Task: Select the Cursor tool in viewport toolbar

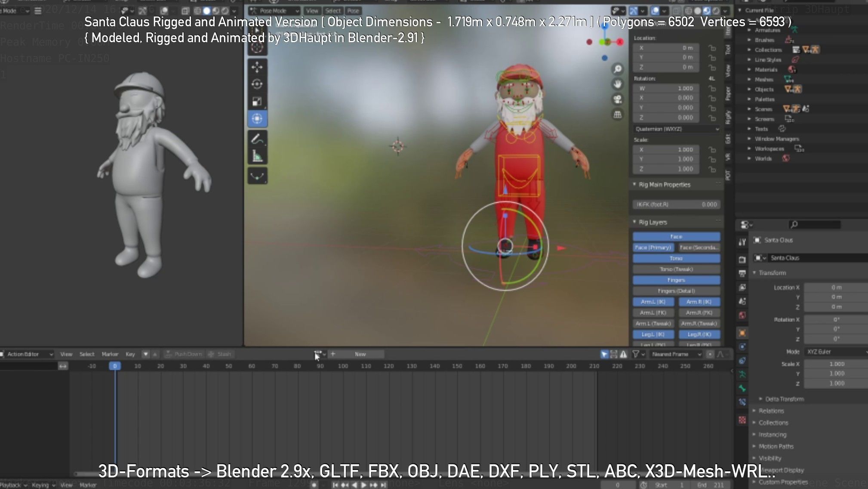Action: point(257,47)
